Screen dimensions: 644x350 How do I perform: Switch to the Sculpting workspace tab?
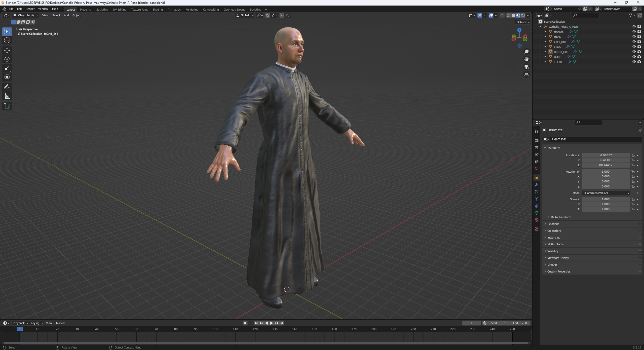point(102,10)
